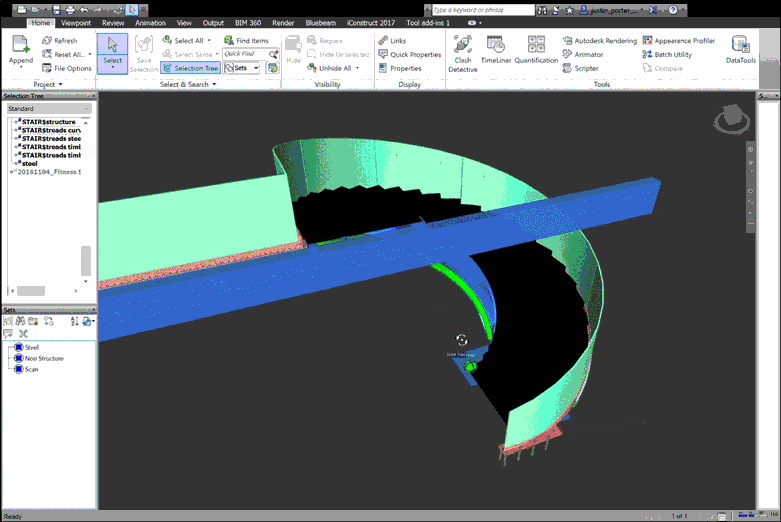Click the Save Search binoculars icon in Sets

[20, 321]
